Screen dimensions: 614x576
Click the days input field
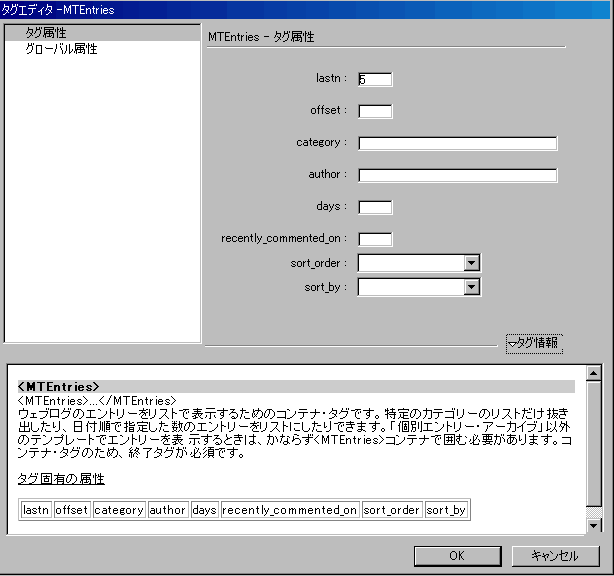pyautogui.click(x=375, y=207)
